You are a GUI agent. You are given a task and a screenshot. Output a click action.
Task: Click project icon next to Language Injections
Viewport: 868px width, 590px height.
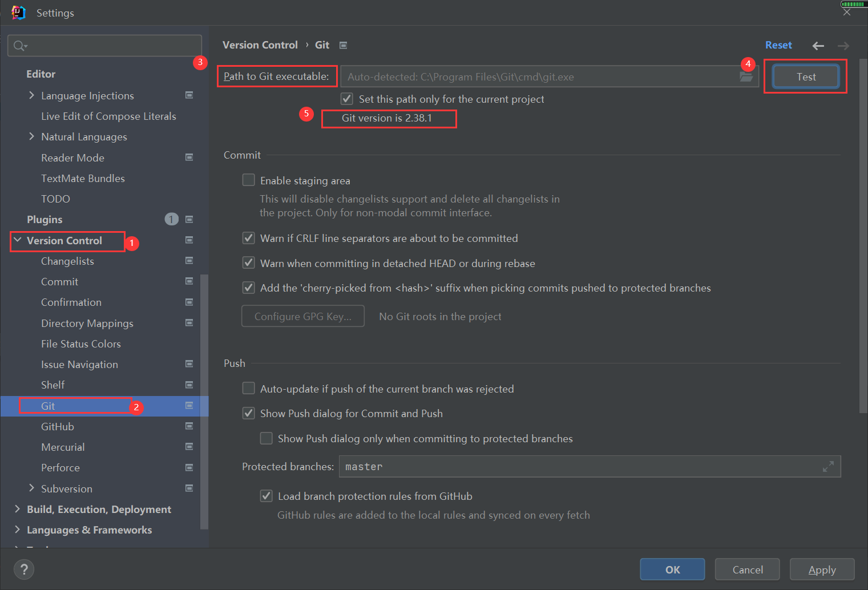(189, 95)
